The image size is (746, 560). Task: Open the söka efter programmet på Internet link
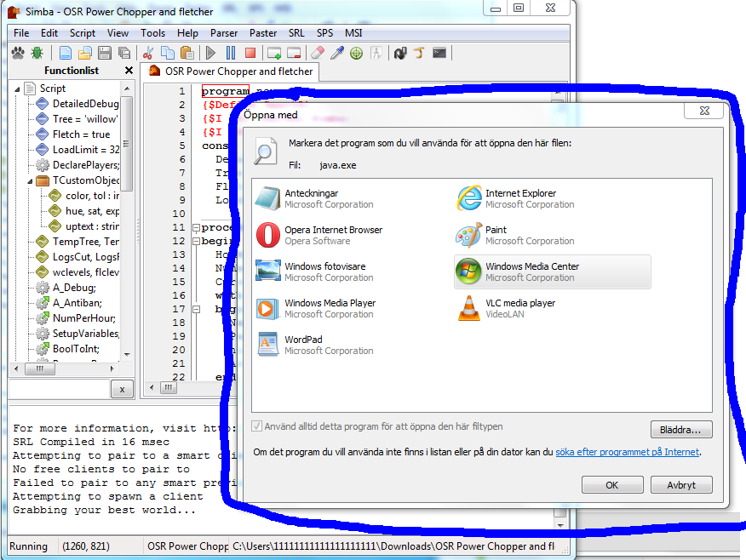(628, 452)
